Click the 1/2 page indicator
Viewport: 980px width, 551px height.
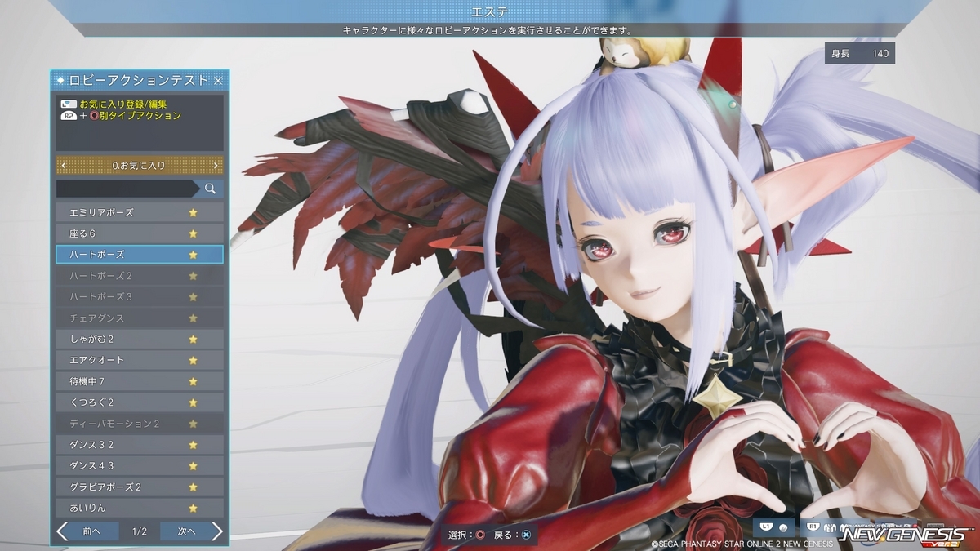click(x=140, y=531)
